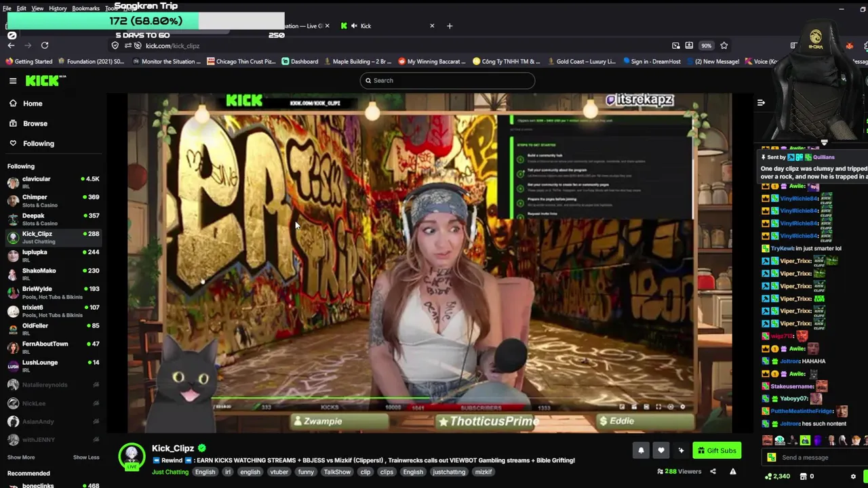The height and width of the screenshot is (488, 868).
Task: Click the green KICK logo
Action: [x=45, y=81]
